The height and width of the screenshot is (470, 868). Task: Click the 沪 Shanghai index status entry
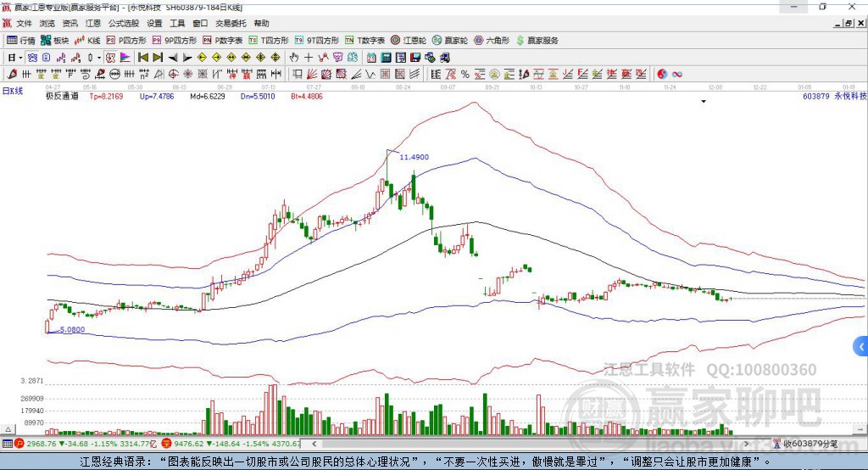pos(86,444)
